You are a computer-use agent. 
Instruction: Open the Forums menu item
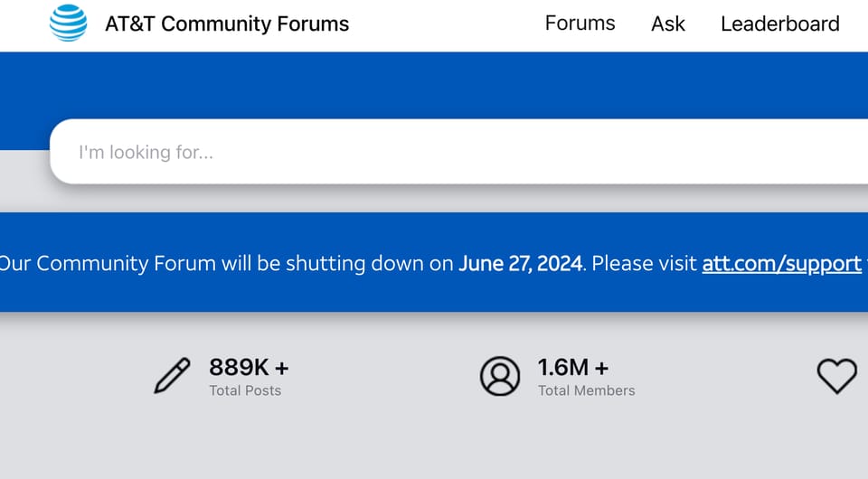(580, 23)
